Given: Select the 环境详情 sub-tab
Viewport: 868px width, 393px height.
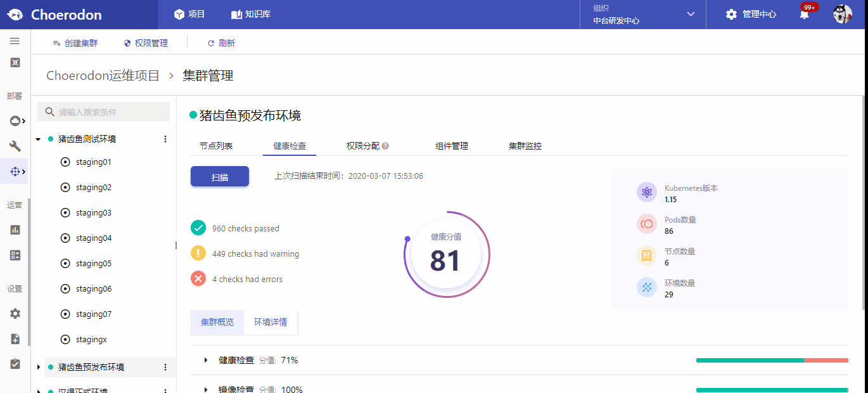Looking at the screenshot, I should pos(271,322).
